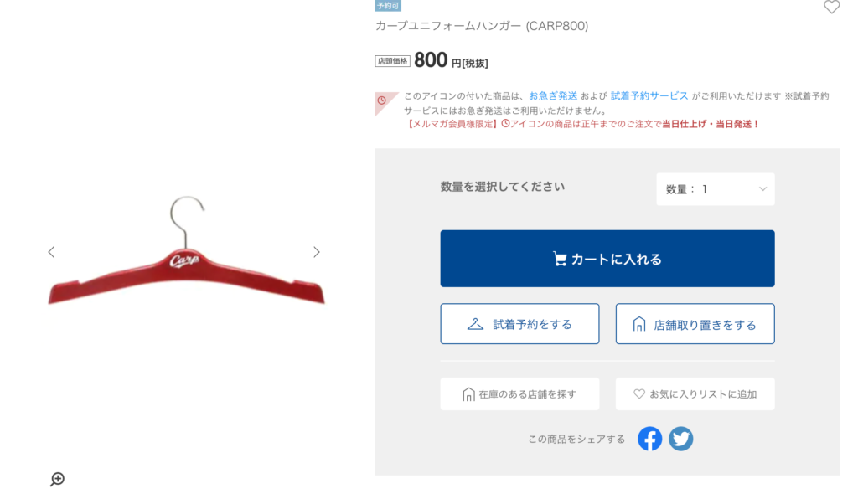
Task: Click the red clock express shipping icon
Action: click(382, 100)
